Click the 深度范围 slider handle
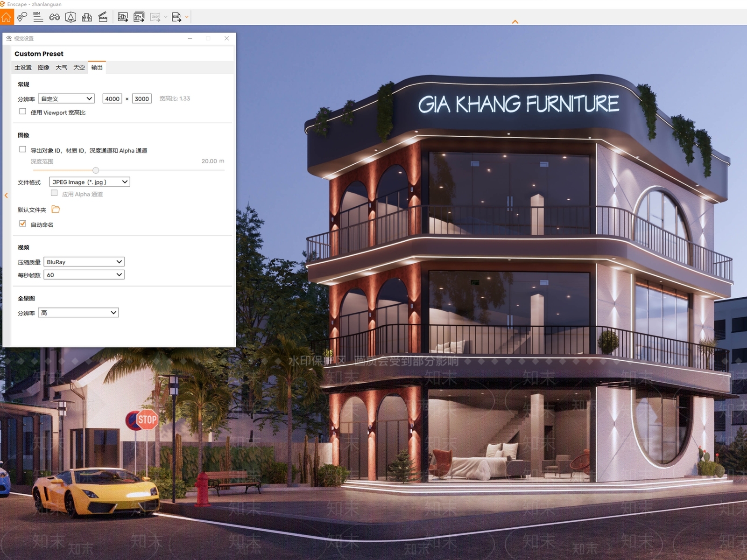Viewport: 747px width, 560px height. 96,170
